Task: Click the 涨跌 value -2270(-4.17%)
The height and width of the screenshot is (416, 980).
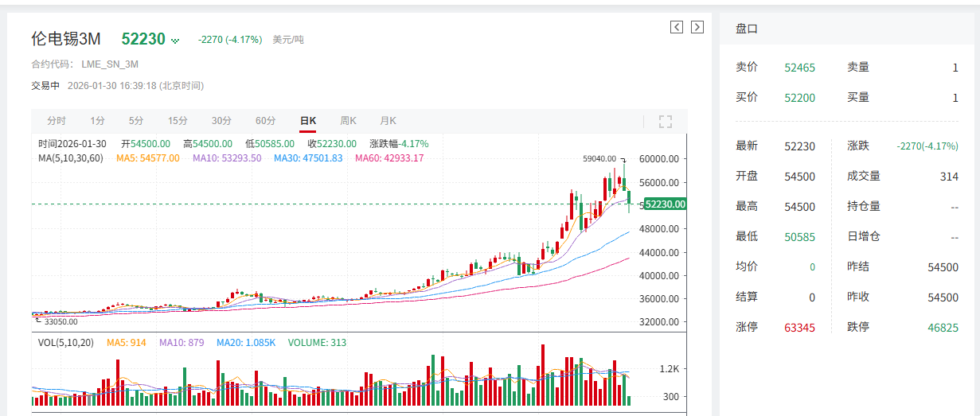Action: tap(927, 146)
